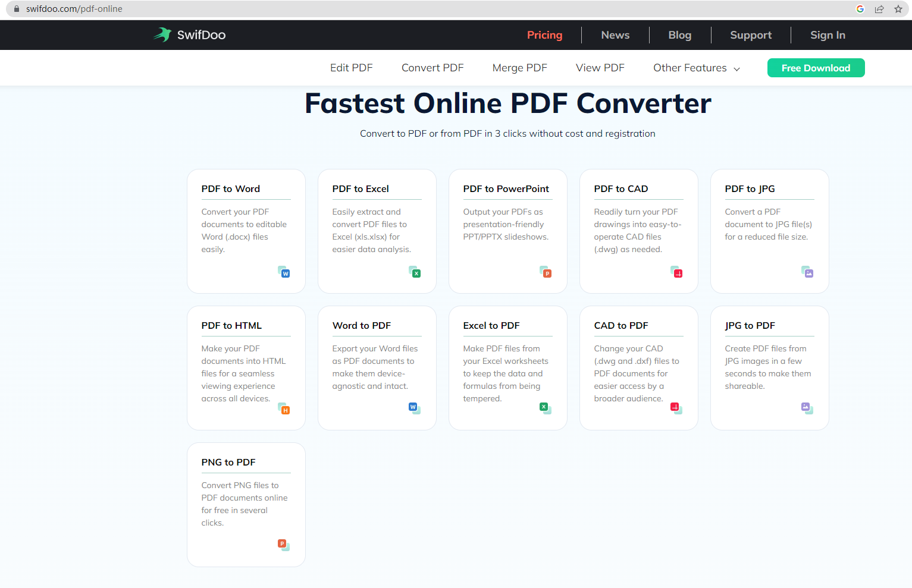This screenshot has width=912, height=588.
Task: Bookmark this page with the star icon
Action: [x=898, y=9]
